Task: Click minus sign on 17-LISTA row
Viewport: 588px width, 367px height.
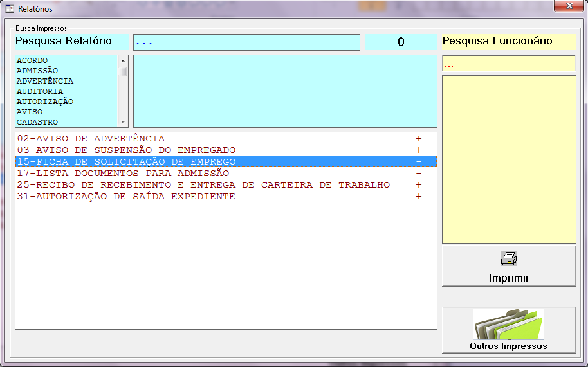Action: (x=419, y=174)
